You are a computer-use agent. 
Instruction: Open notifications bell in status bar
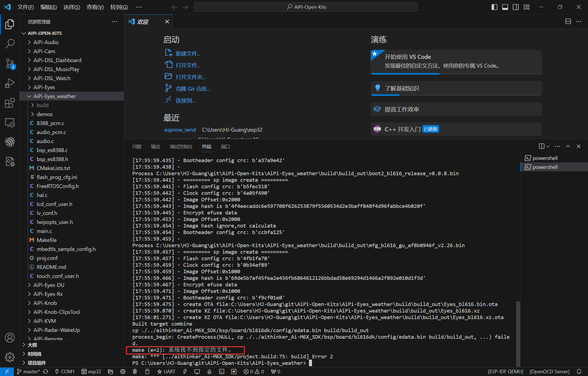579,371
